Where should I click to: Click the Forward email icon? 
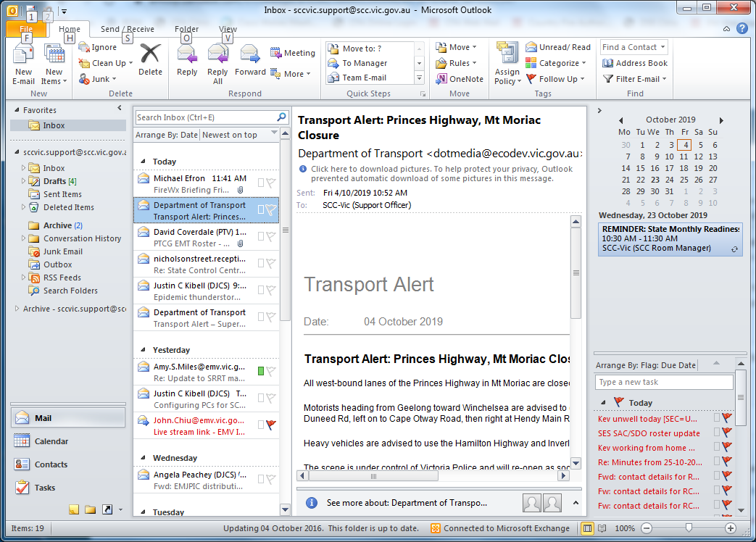click(250, 55)
